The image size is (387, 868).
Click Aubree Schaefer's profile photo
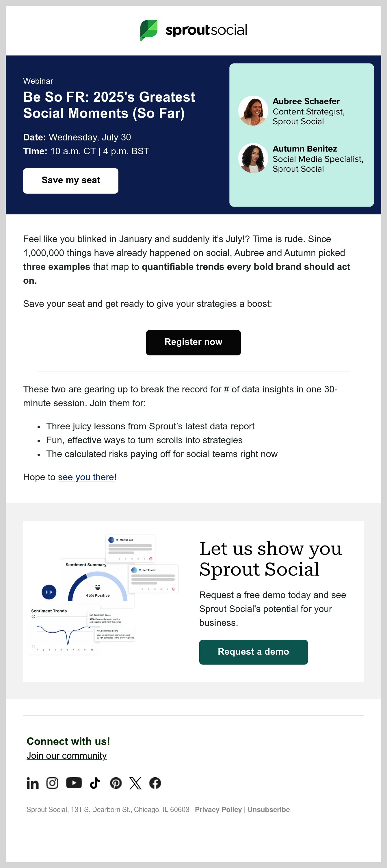(x=253, y=110)
